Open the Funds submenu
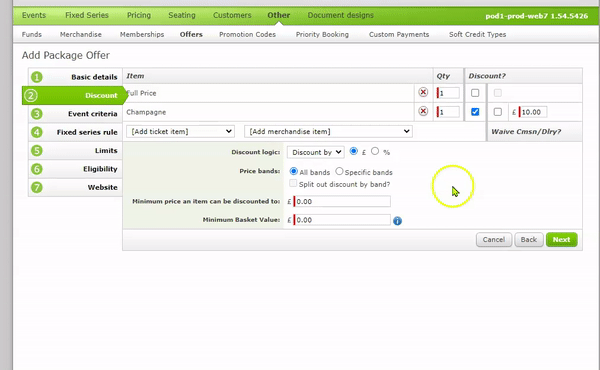 point(32,34)
